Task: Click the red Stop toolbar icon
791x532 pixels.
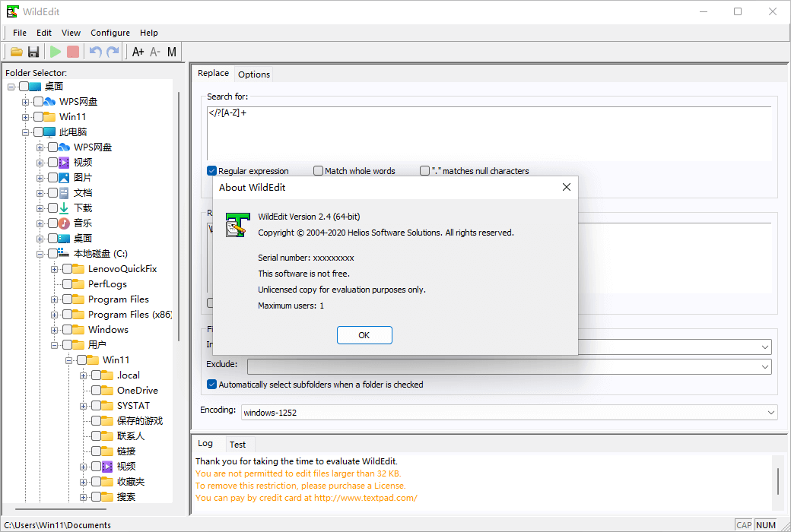Action: [73, 52]
